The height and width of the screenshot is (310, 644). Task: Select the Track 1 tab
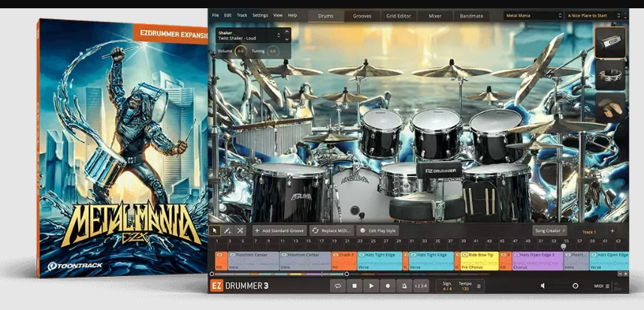(x=589, y=232)
